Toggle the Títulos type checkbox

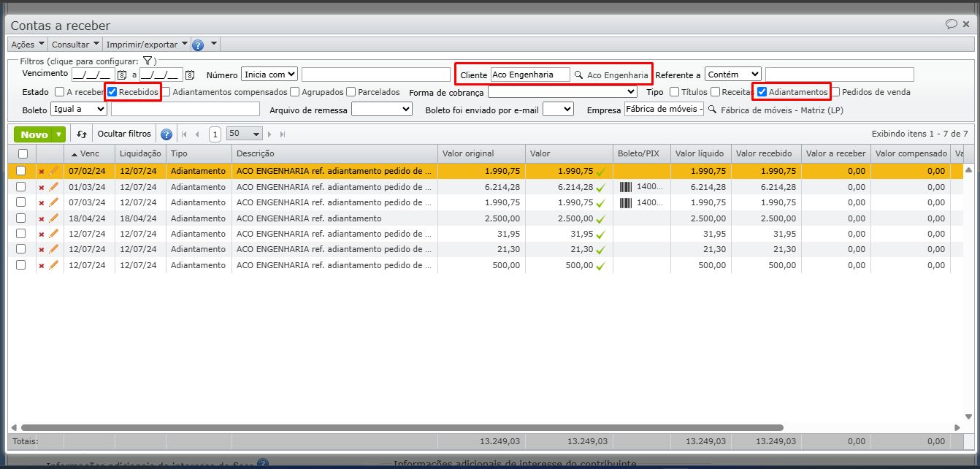[674, 92]
